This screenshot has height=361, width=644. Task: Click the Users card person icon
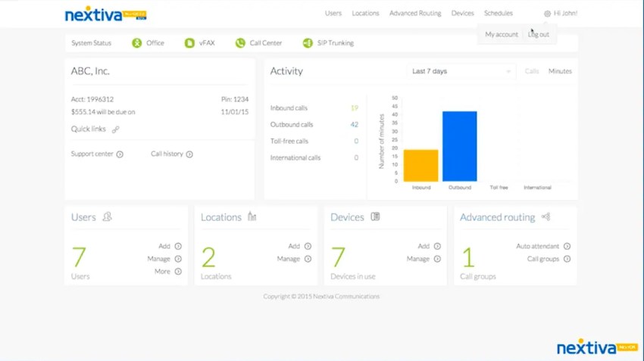click(x=107, y=216)
